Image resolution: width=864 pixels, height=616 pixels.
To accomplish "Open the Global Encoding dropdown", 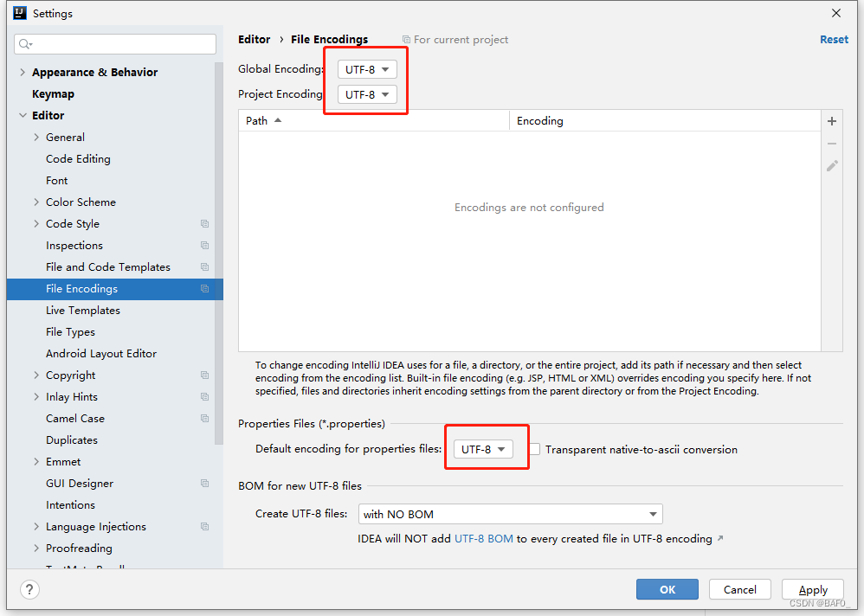I will pyautogui.click(x=367, y=69).
